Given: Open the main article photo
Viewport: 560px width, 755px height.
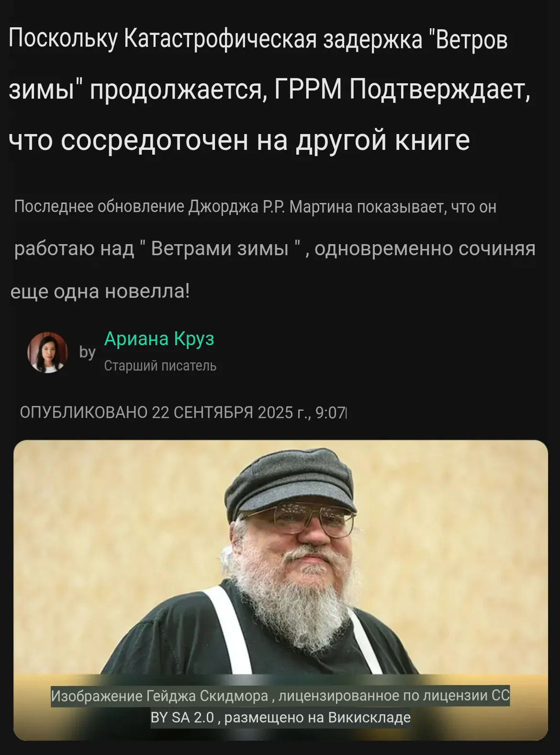Looking at the screenshot, I should click(280, 590).
